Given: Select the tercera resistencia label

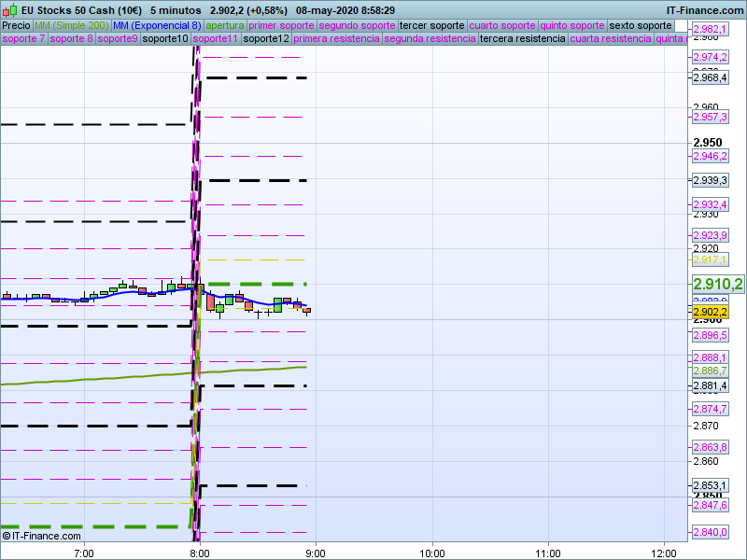Looking at the screenshot, I should tap(522, 39).
